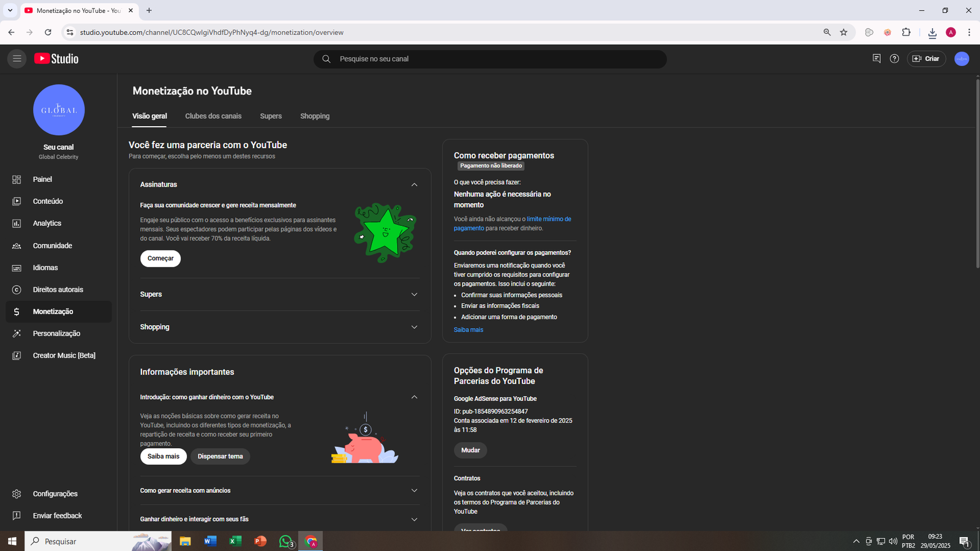Screen dimensions: 980x551
Task: Click the Analytics chart icon
Action: point(17,223)
